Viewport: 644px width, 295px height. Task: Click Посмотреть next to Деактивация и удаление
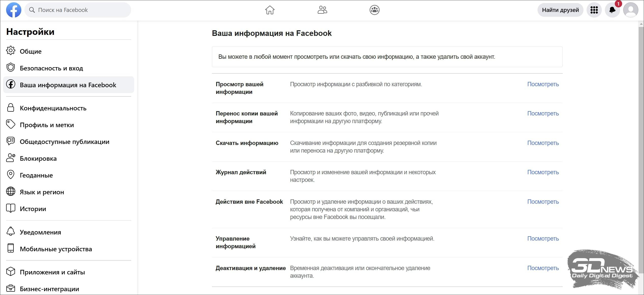tap(543, 268)
